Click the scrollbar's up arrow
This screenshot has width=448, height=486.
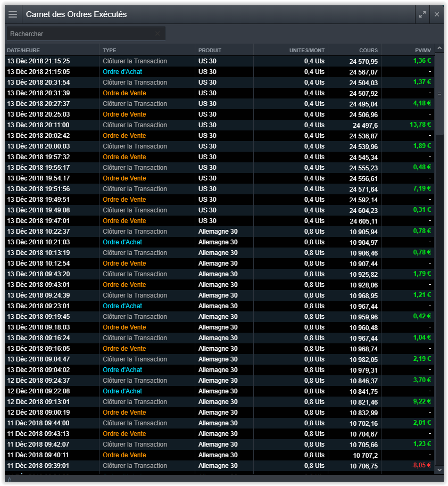click(439, 48)
